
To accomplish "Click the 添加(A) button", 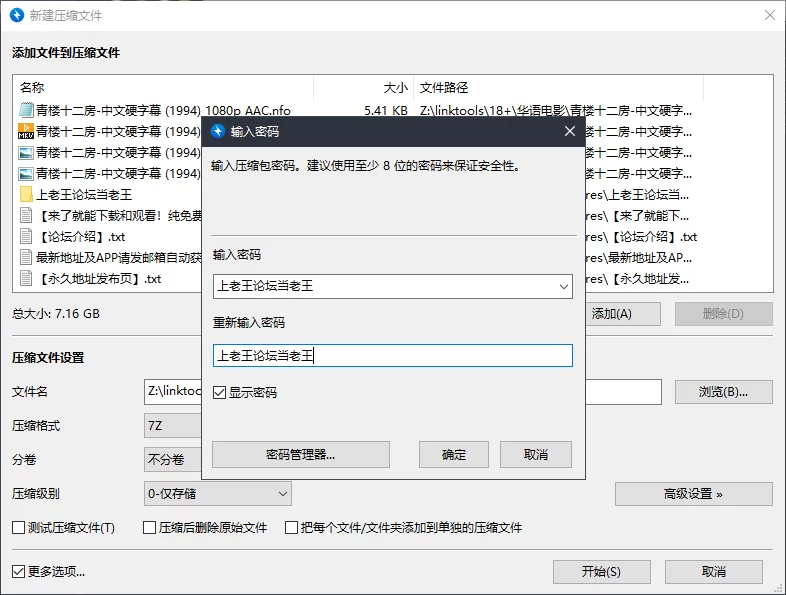I will (623, 314).
